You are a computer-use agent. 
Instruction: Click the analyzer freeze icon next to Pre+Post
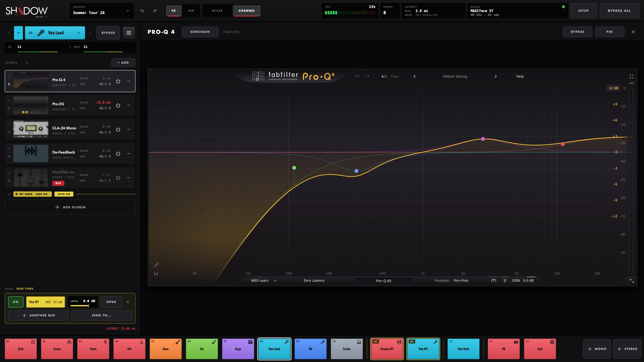tap(494, 281)
